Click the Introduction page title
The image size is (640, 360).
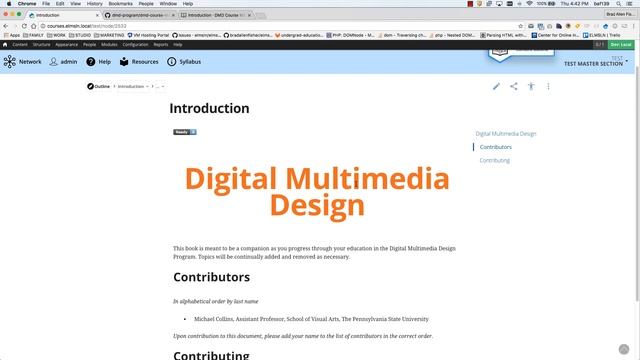point(209,109)
